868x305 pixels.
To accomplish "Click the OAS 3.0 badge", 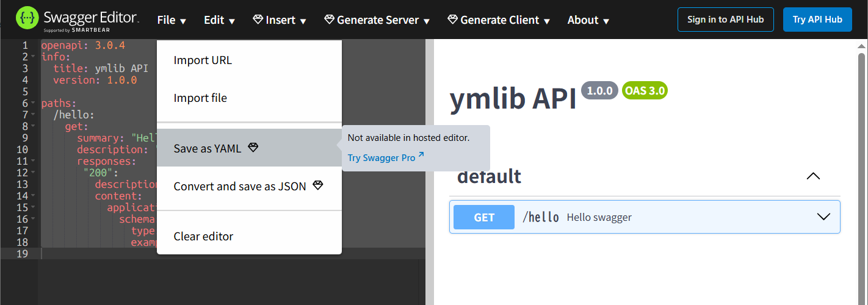I will coord(645,91).
